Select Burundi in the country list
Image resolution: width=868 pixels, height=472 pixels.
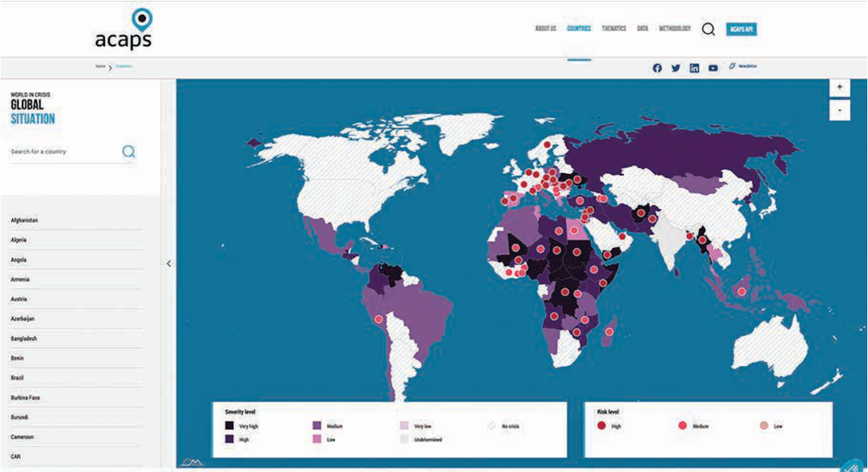click(76, 417)
